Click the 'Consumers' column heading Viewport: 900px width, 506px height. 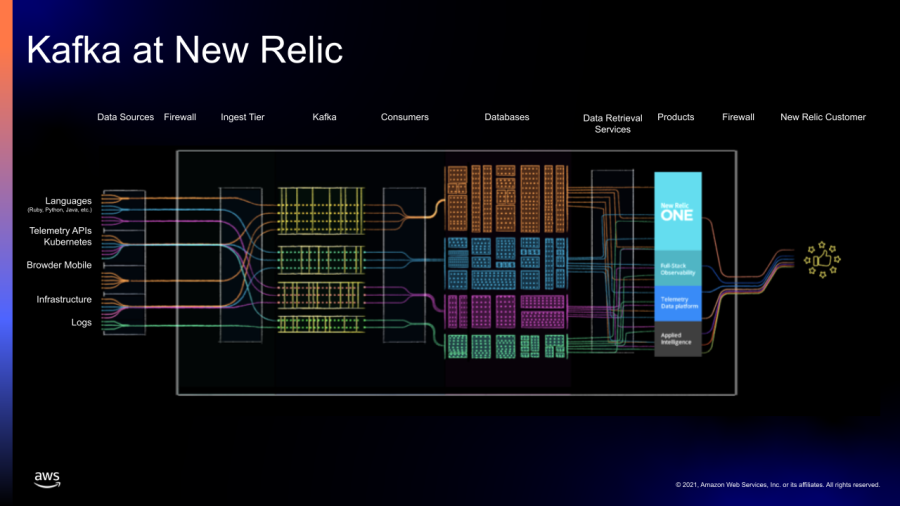405,117
